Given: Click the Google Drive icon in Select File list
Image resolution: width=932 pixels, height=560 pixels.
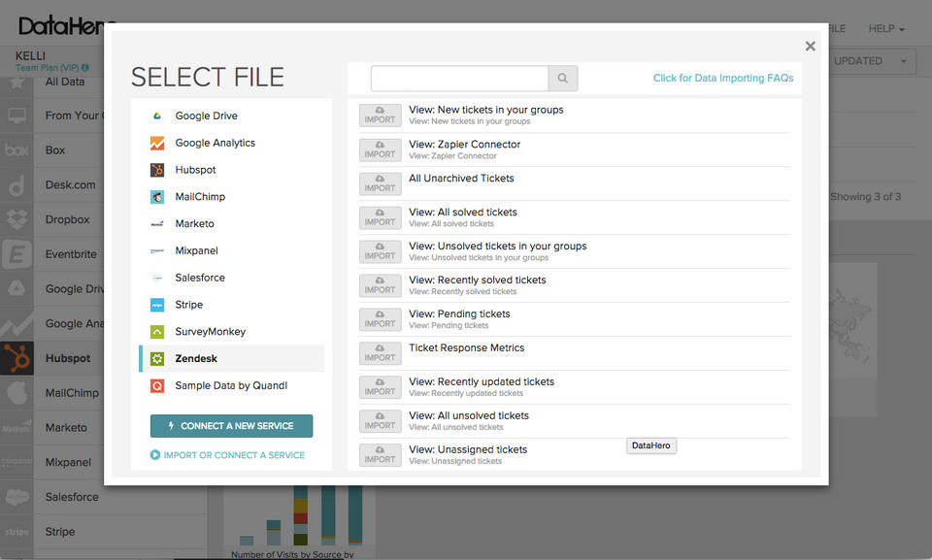Looking at the screenshot, I should (157, 115).
